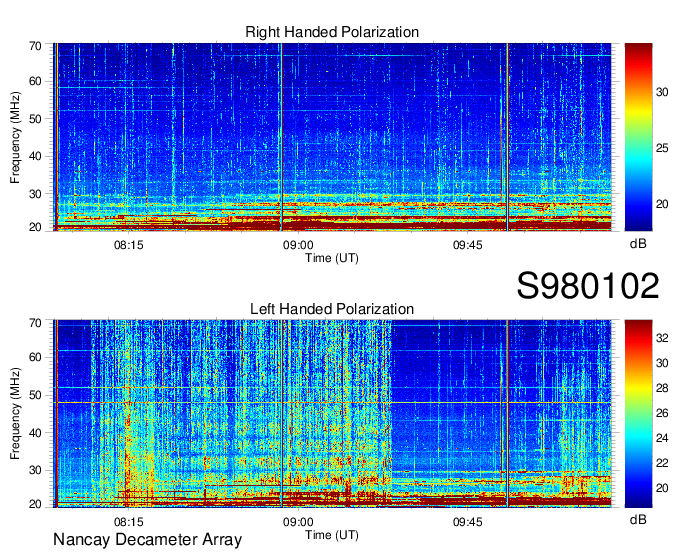The width and height of the screenshot is (680, 552).
Task: Click the 'Time (UT)' label under top plot
Action: (332, 258)
